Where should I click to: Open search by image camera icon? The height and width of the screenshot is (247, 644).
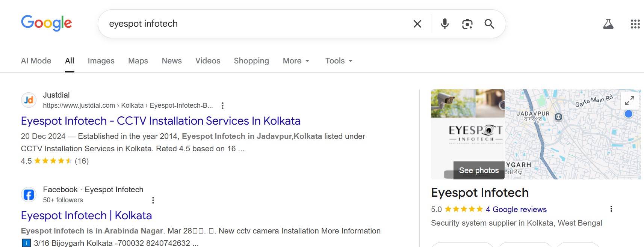click(x=467, y=24)
